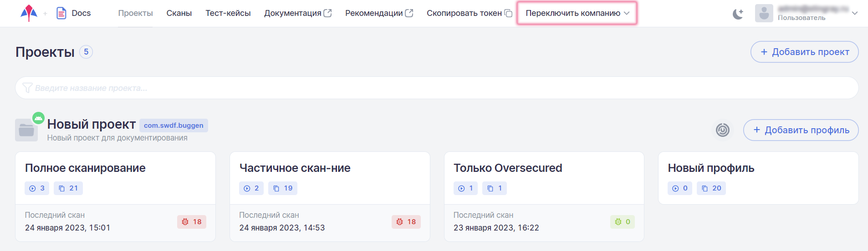
Task: Click scan count badge in Частичное скан-ние
Action: tap(251, 188)
